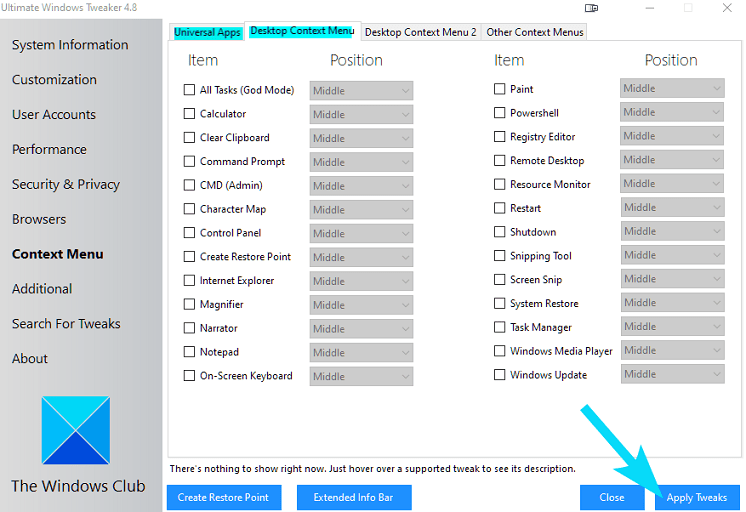The height and width of the screenshot is (512, 746).
Task: Open System Information in the sidebar
Action: pos(70,45)
